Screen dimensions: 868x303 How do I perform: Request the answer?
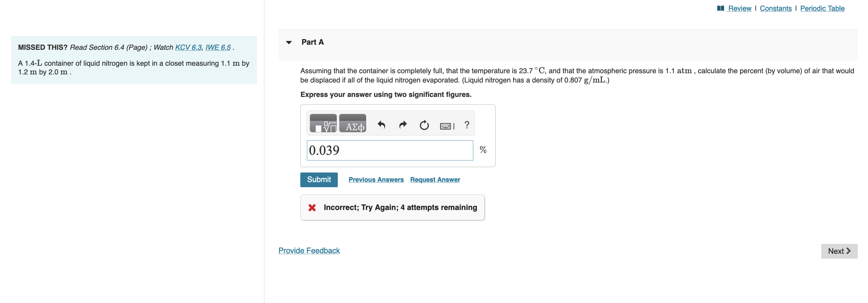pyautogui.click(x=435, y=179)
